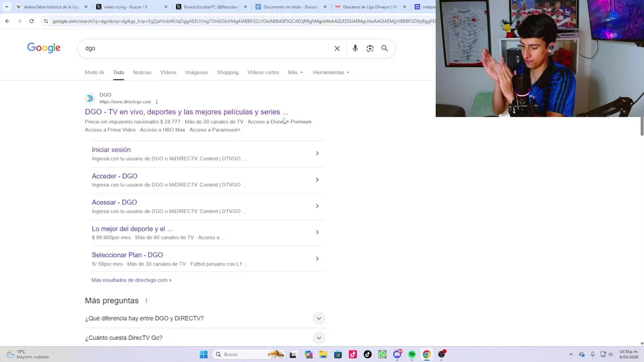The image size is (644, 362).
Task: Expand '¿Cuánto cuesta DirecTV Go?' question
Action: tap(205, 337)
